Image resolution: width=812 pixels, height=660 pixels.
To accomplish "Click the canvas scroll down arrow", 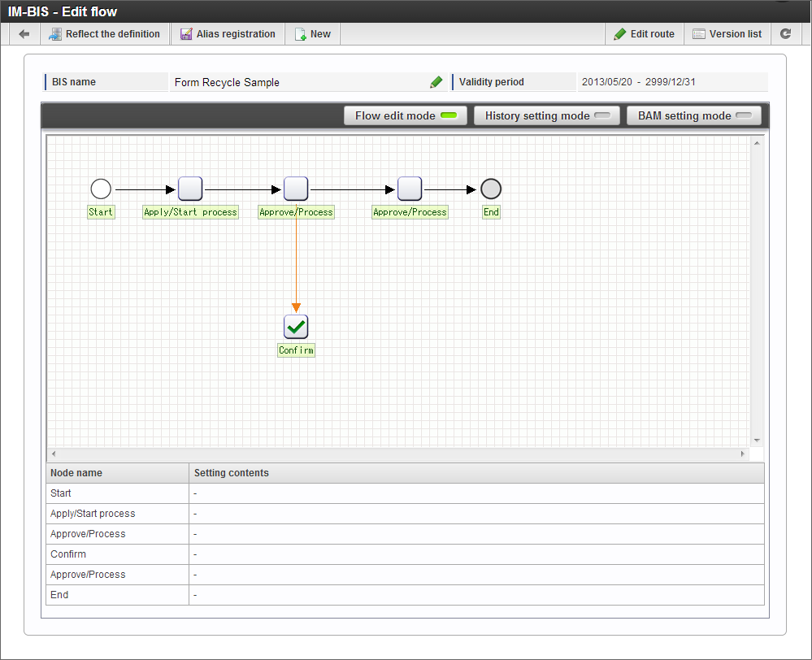I will pyautogui.click(x=757, y=441).
